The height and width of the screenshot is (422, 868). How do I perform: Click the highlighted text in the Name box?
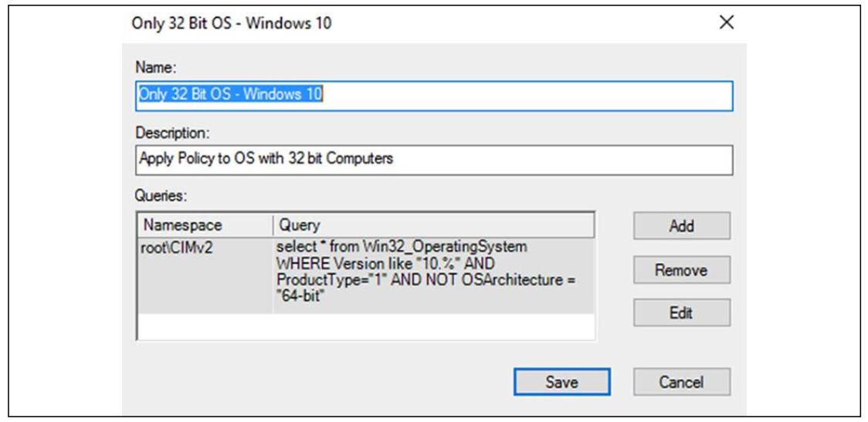pyautogui.click(x=230, y=94)
